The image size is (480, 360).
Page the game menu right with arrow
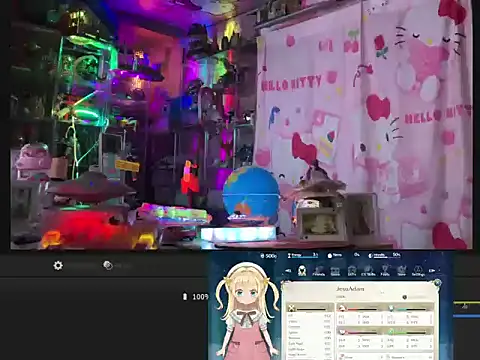(x=432, y=271)
